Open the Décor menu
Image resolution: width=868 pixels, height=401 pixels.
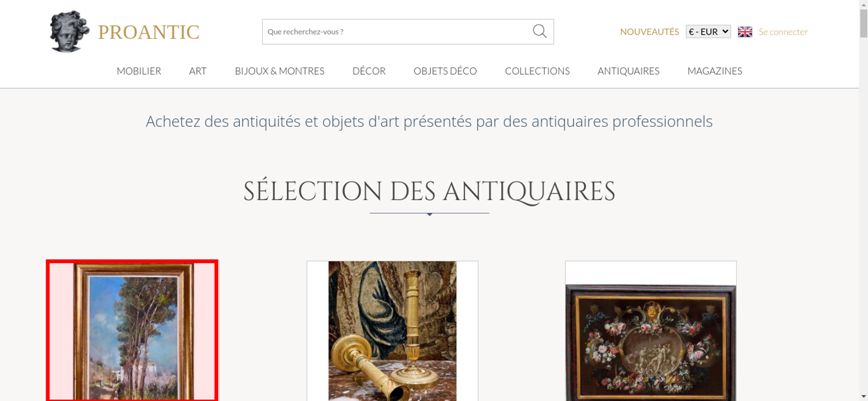pos(369,71)
